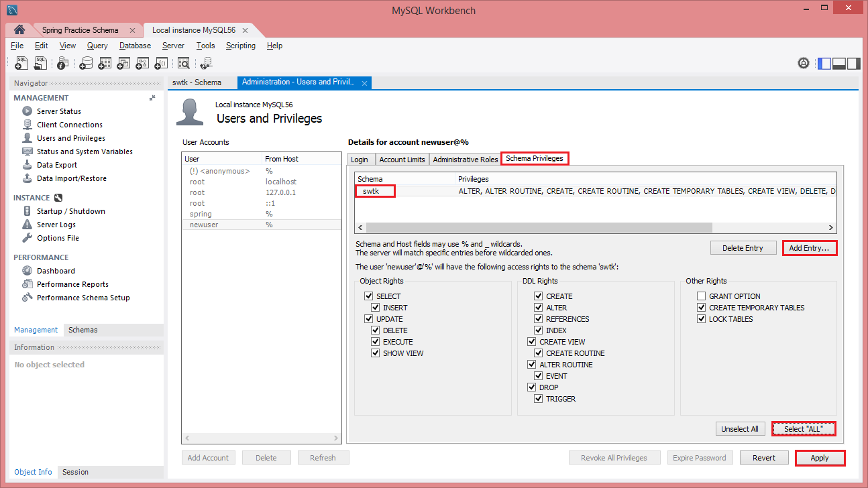Open a SQL script file in the toolbar

coord(40,62)
